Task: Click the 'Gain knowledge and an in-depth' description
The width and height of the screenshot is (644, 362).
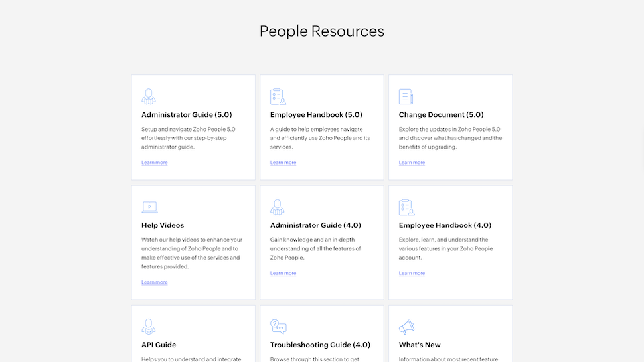Action: (x=315, y=248)
